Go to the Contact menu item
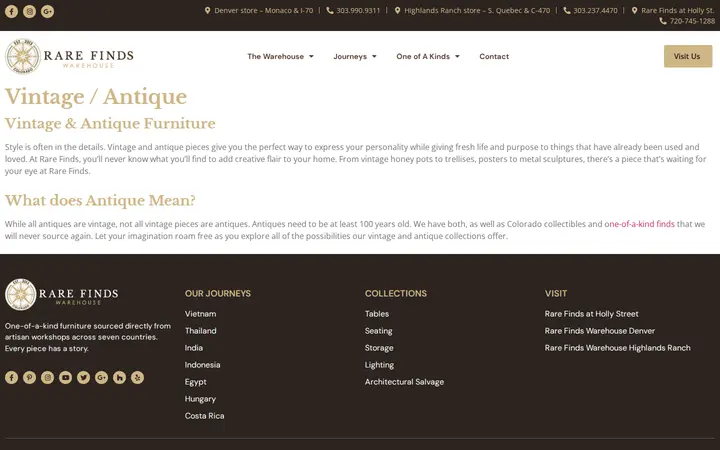 pyautogui.click(x=494, y=56)
